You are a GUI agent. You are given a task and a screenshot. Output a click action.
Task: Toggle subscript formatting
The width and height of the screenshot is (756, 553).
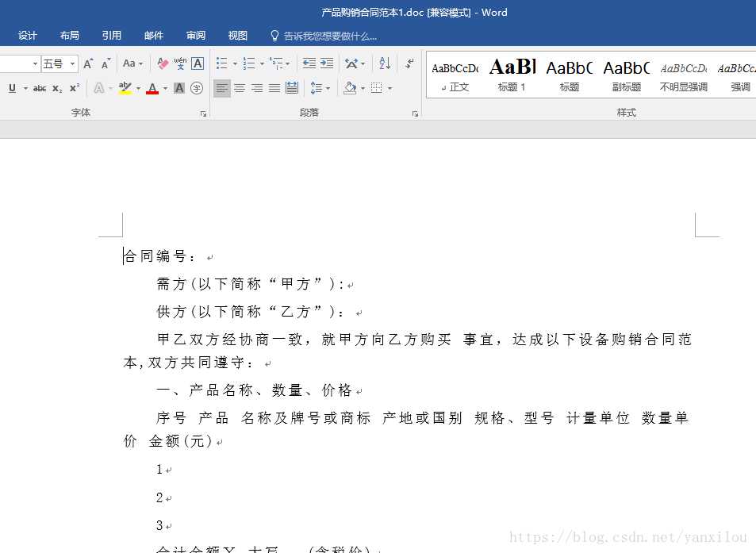[x=56, y=87]
